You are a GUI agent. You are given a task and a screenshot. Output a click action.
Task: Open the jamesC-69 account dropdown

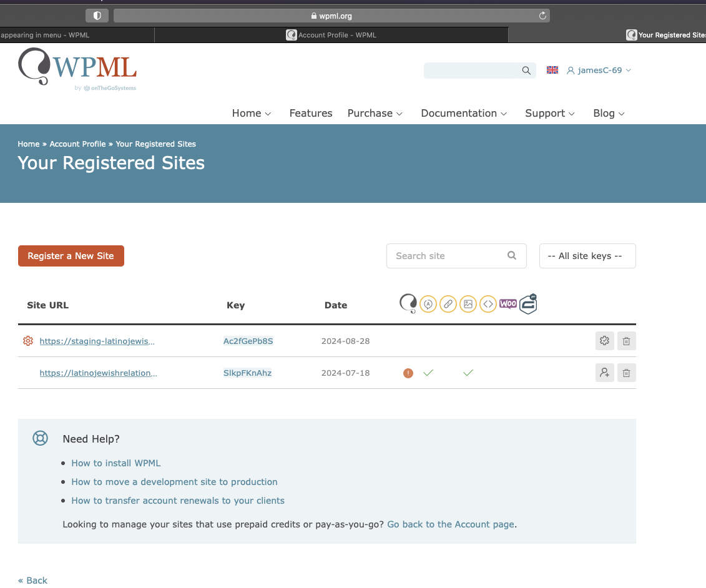pos(599,71)
